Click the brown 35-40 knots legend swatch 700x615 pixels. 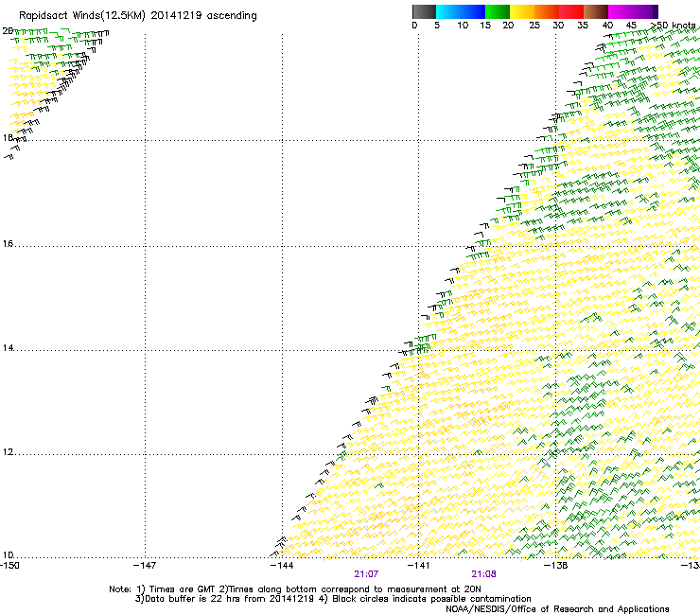click(x=596, y=11)
